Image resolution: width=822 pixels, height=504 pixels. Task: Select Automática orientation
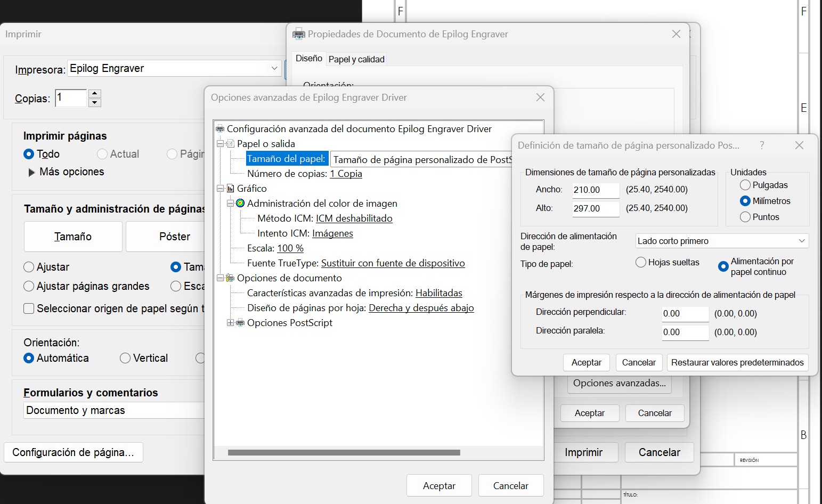[29, 358]
